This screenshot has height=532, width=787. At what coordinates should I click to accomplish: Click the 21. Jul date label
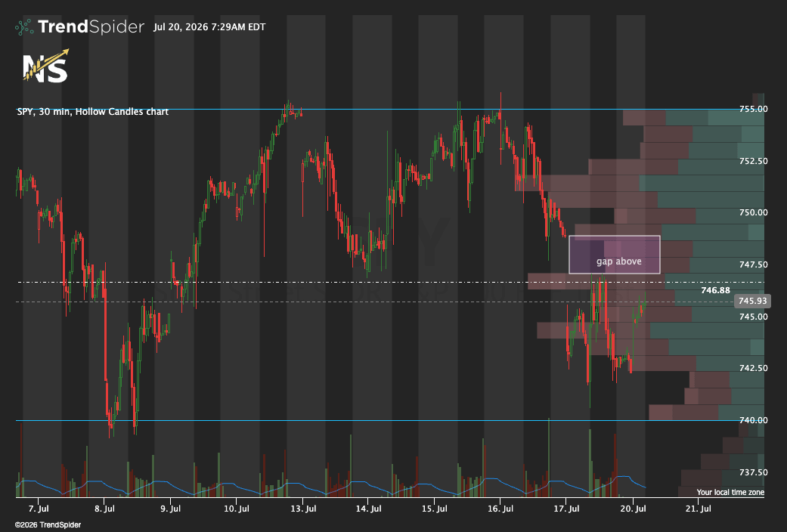pyautogui.click(x=698, y=509)
